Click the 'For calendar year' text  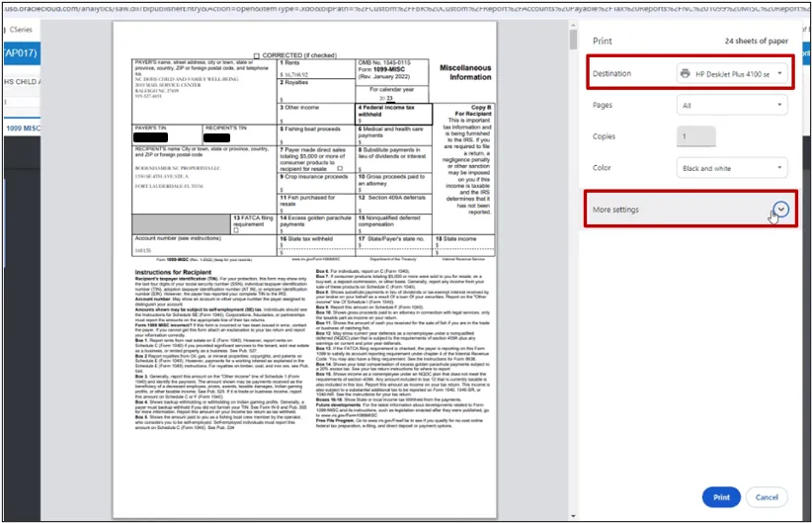[391, 89]
